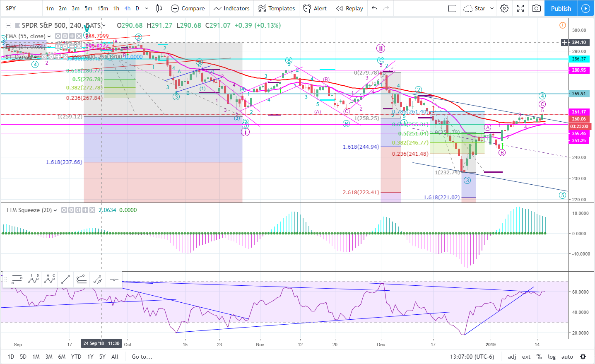Open Go to date dialog
Image resolution: width=595 pixels, height=364 pixels.
142,357
